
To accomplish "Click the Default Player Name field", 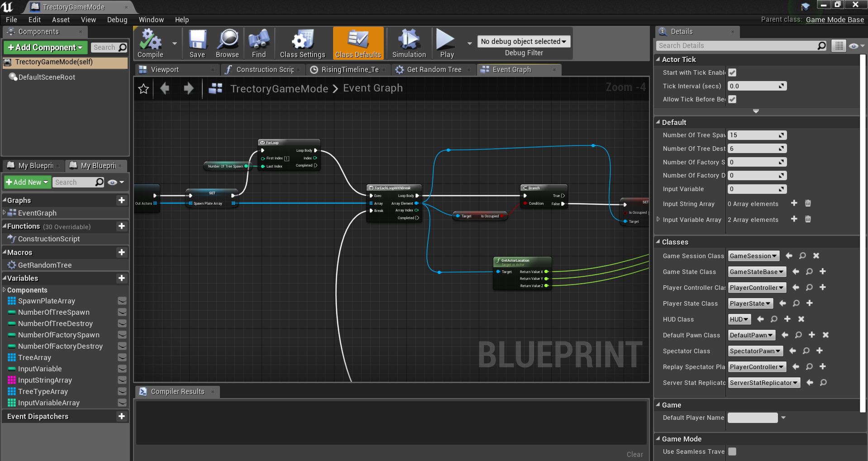I will [x=752, y=418].
